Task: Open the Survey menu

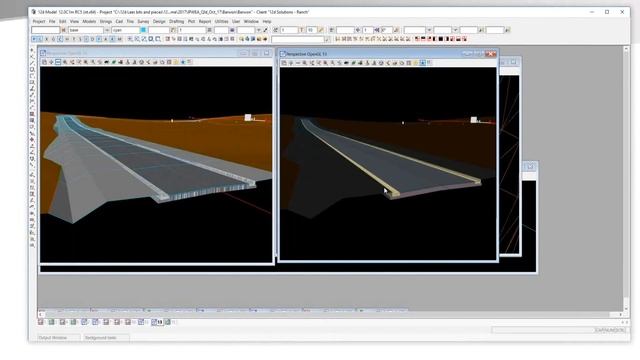Action: pos(143,21)
